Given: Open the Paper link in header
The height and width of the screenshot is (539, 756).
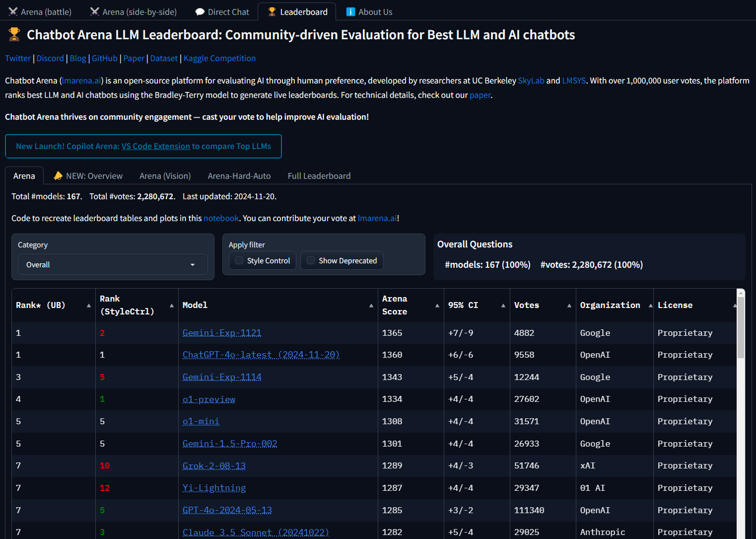Looking at the screenshot, I should click(134, 58).
